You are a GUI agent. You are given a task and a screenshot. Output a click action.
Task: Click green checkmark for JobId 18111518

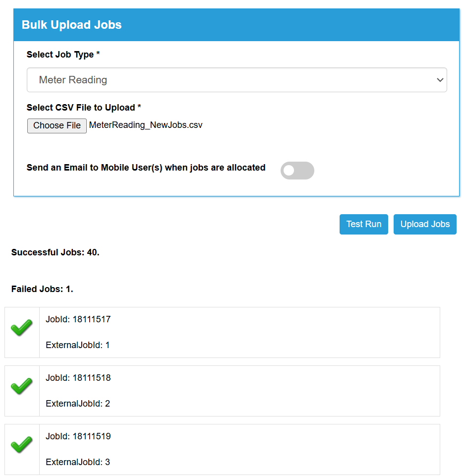[x=21, y=386]
